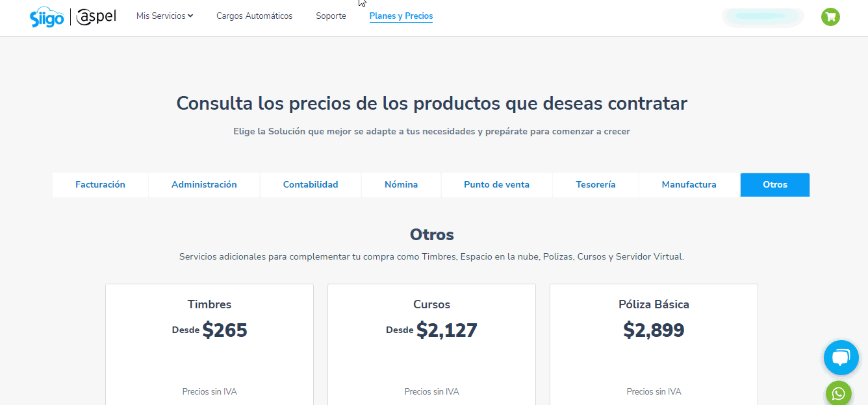Click the Siigo Aspel logo
The image size is (868, 405).
pos(73,17)
